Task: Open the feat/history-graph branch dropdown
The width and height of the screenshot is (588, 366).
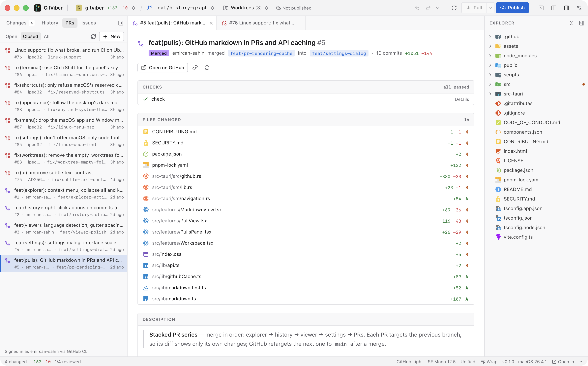Action: pyautogui.click(x=181, y=8)
